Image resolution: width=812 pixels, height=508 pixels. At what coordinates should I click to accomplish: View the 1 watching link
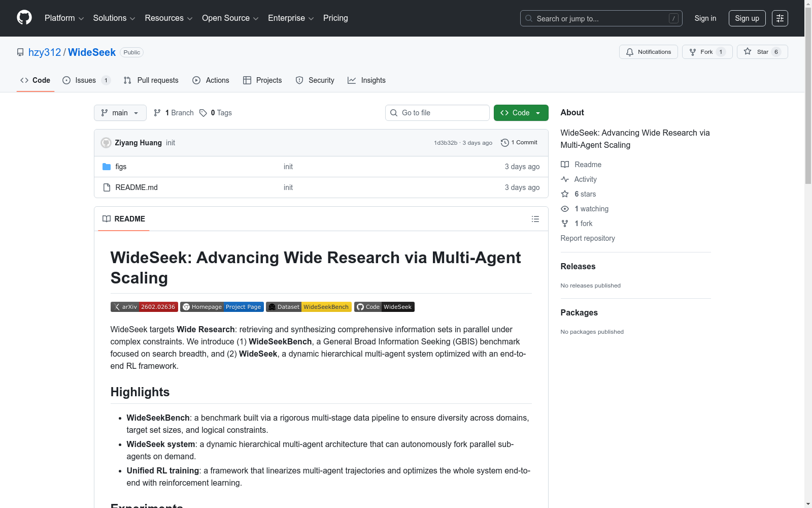click(585, 209)
